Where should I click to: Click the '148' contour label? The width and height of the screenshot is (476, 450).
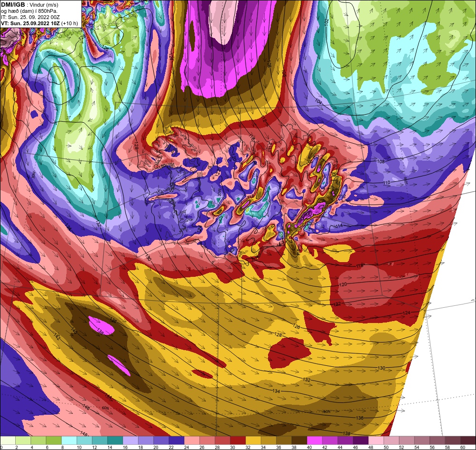point(84,434)
